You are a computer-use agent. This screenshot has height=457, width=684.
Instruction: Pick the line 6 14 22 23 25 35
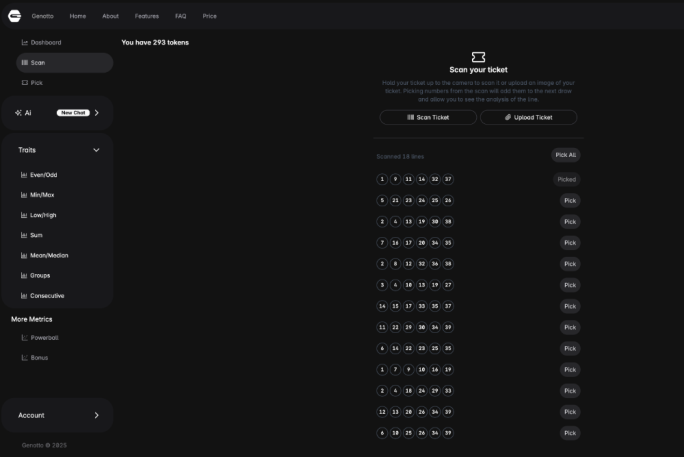pos(570,348)
